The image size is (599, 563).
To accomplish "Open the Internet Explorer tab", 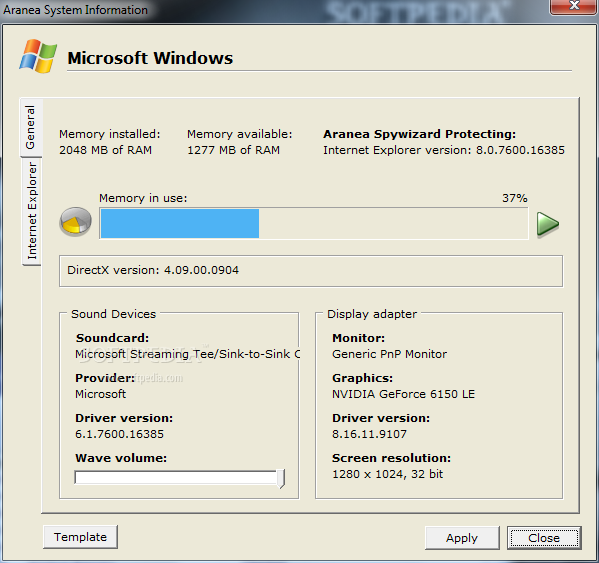I will pos(32,211).
